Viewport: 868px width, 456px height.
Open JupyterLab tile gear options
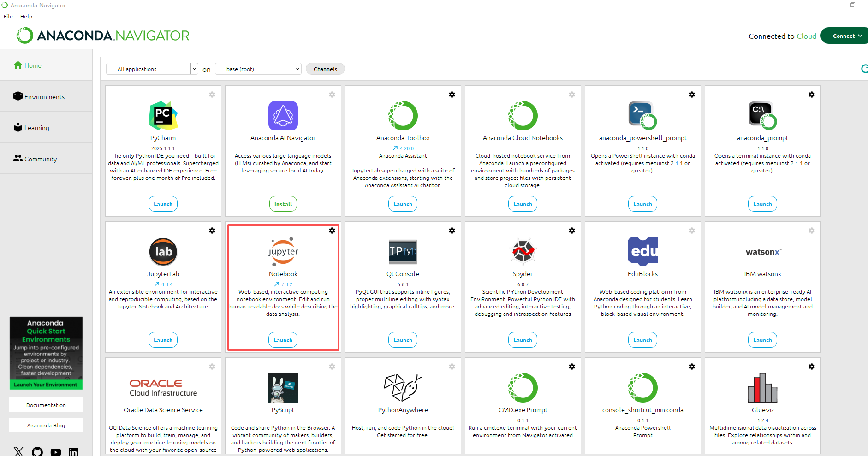tap(212, 231)
